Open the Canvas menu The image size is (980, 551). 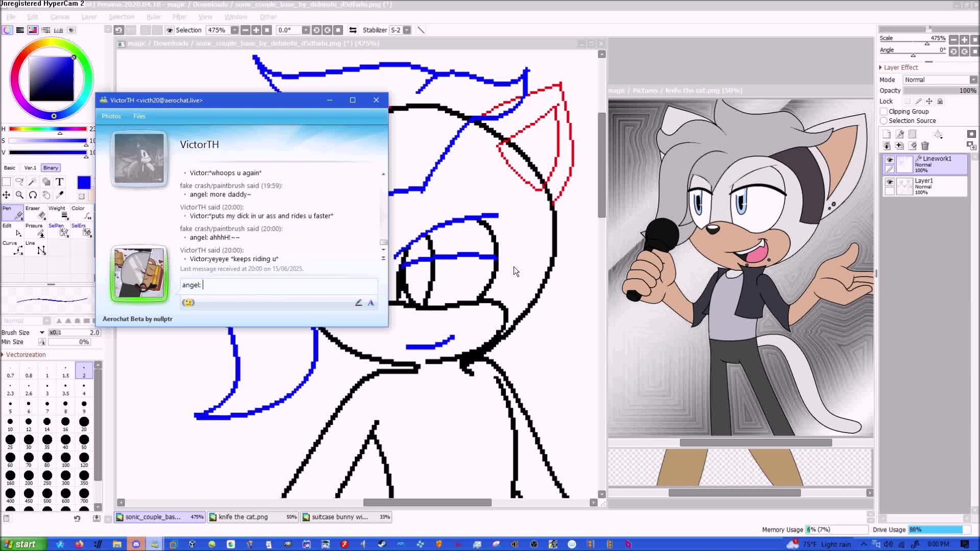click(x=60, y=17)
